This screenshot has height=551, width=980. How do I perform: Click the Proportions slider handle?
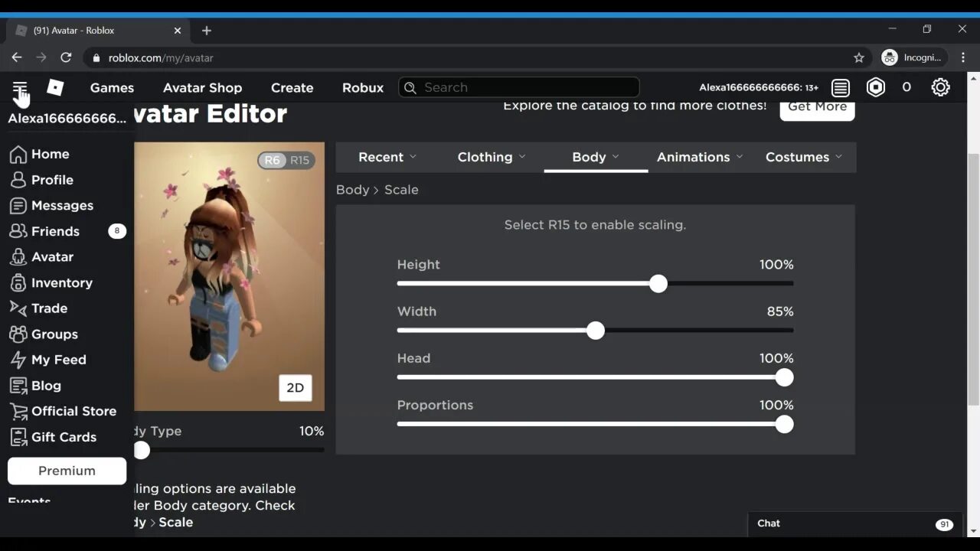[x=784, y=425]
